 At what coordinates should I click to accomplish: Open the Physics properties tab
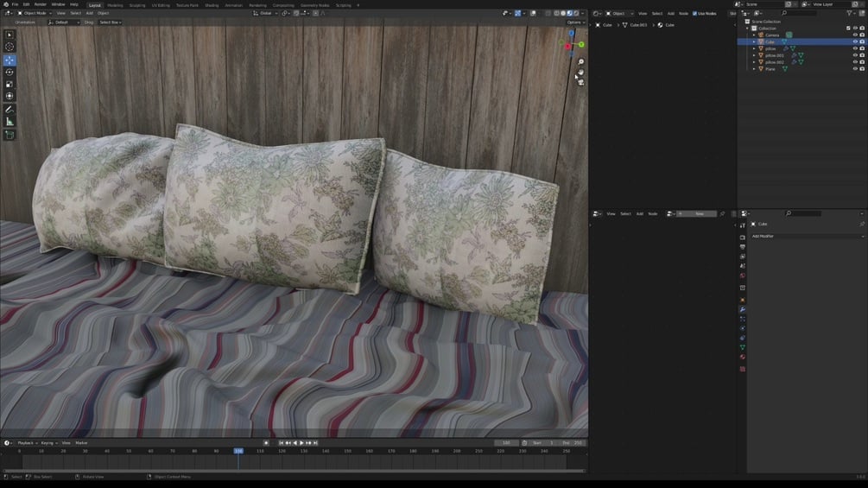click(x=743, y=329)
